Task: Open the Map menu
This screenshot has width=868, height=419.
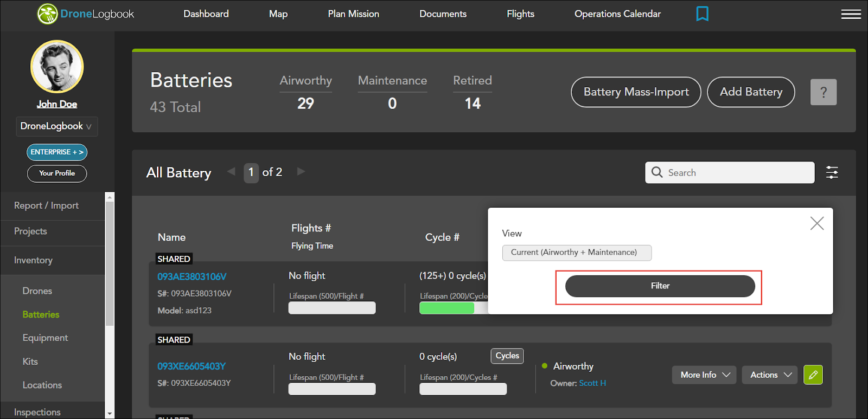Action: tap(278, 14)
